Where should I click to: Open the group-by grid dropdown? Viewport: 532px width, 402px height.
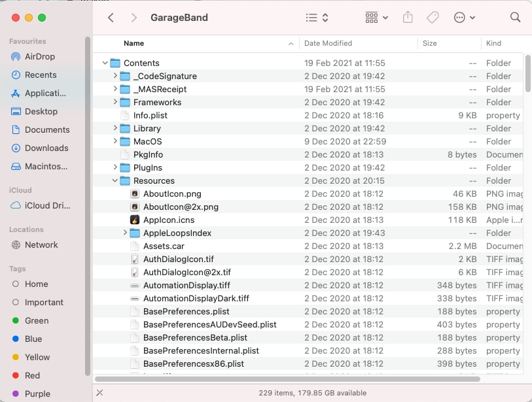tap(377, 18)
